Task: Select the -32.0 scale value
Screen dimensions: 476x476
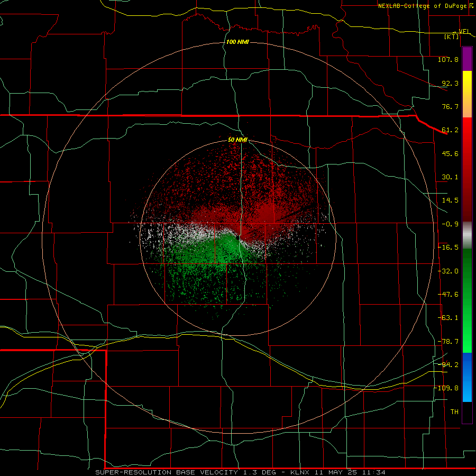Action: click(448, 271)
